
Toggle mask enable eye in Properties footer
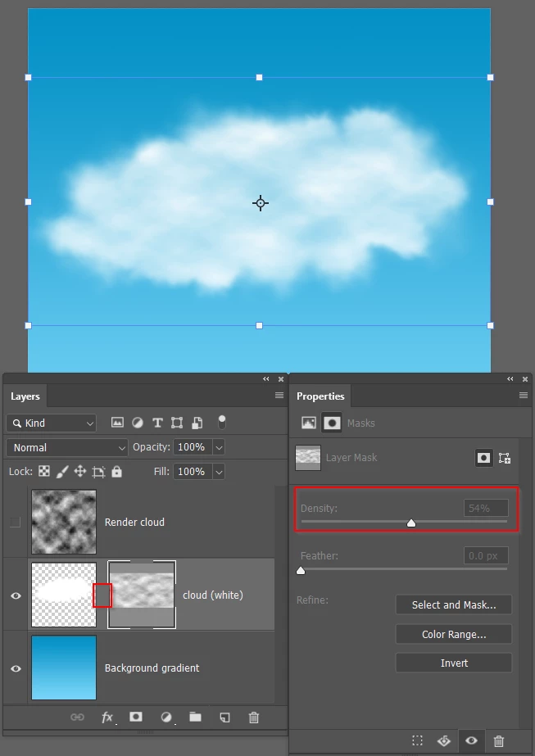click(471, 740)
